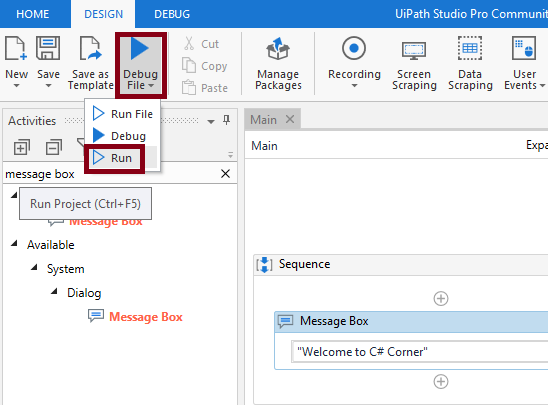Screen dimensions: 549x405
Task: Collapse the Dialog tree node
Action: 54,291
